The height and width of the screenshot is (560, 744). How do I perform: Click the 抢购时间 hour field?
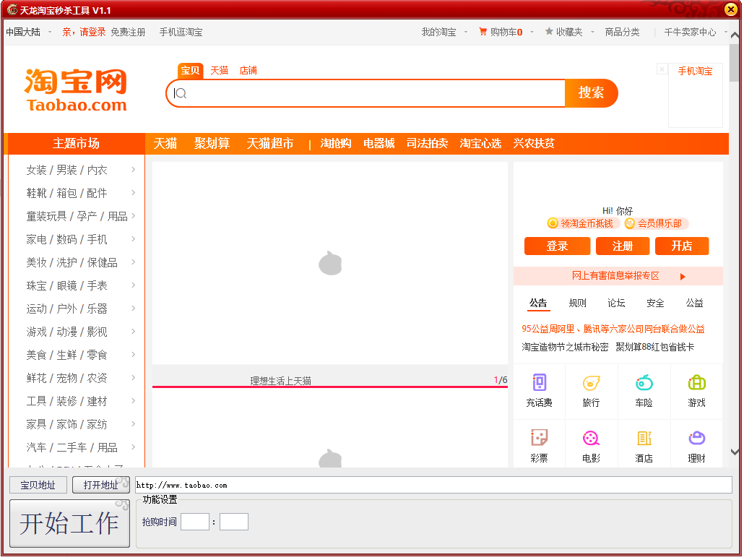(x=195, y=522)
